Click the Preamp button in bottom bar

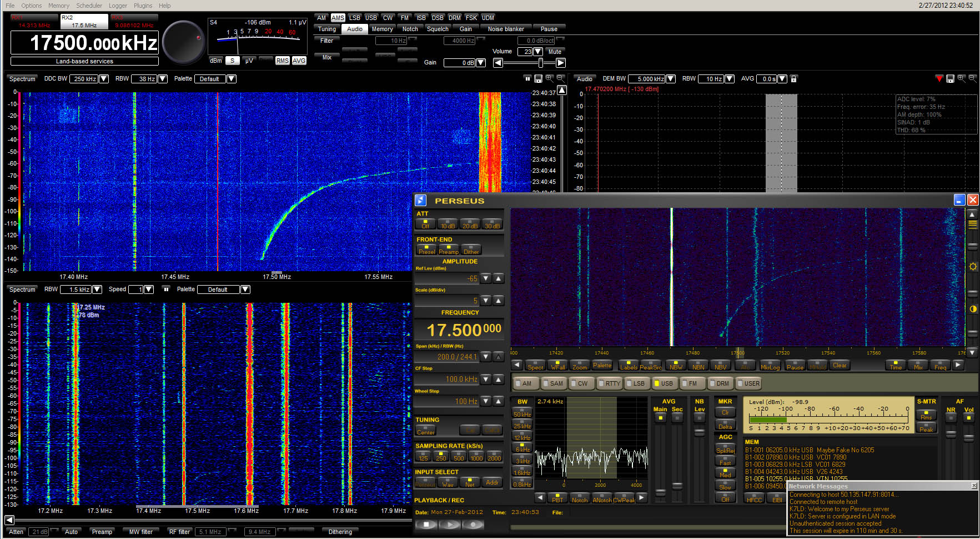pos(102,532)
